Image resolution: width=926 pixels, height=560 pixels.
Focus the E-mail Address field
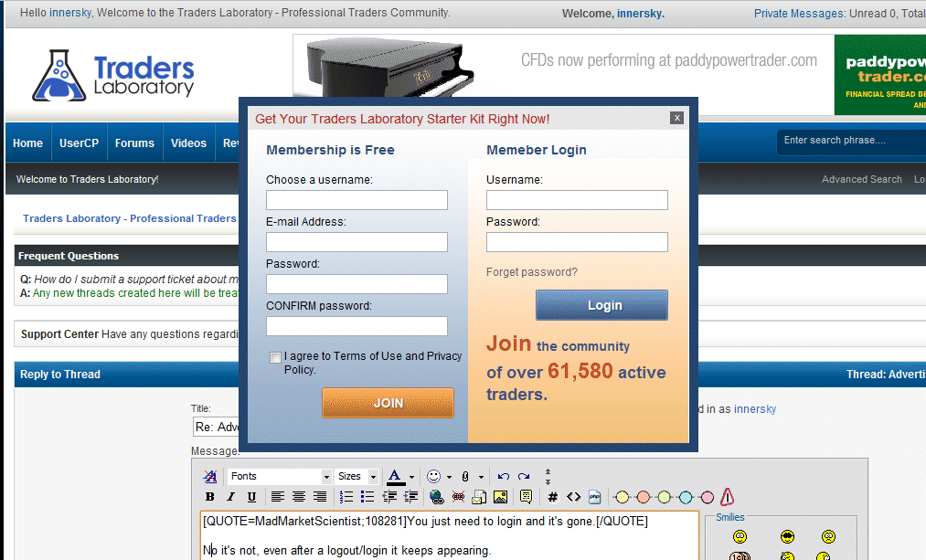(357, 242)
